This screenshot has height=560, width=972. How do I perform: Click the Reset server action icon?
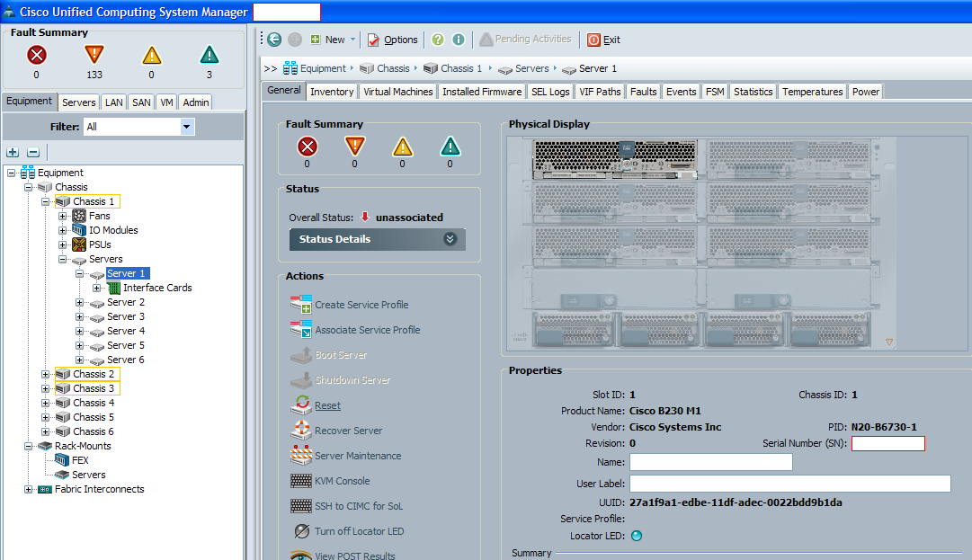tap(300, 405)
